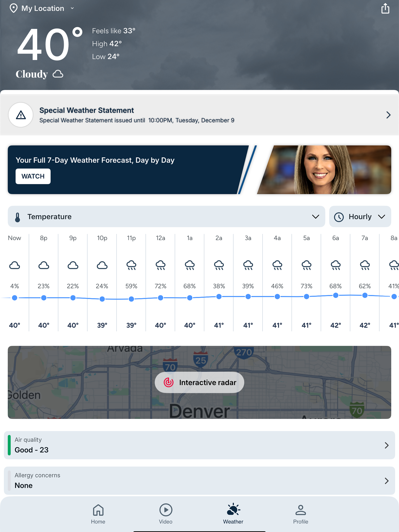
Task: Tap the location pin icon
Action: [x=14, y=9]
